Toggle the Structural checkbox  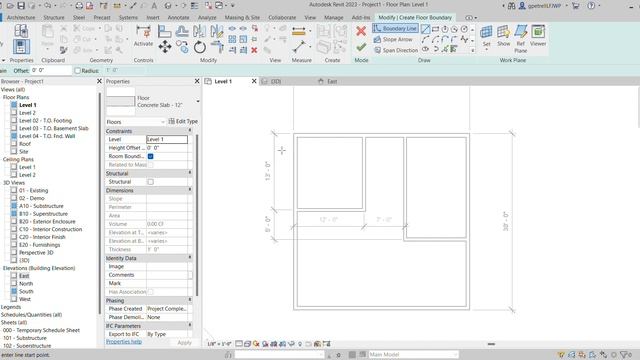(151, 182)
